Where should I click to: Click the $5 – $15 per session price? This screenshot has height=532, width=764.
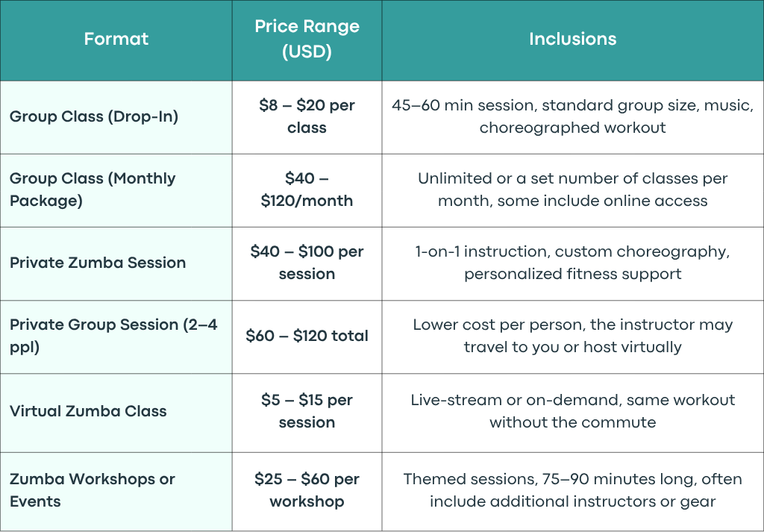click(x=307, y=411)
